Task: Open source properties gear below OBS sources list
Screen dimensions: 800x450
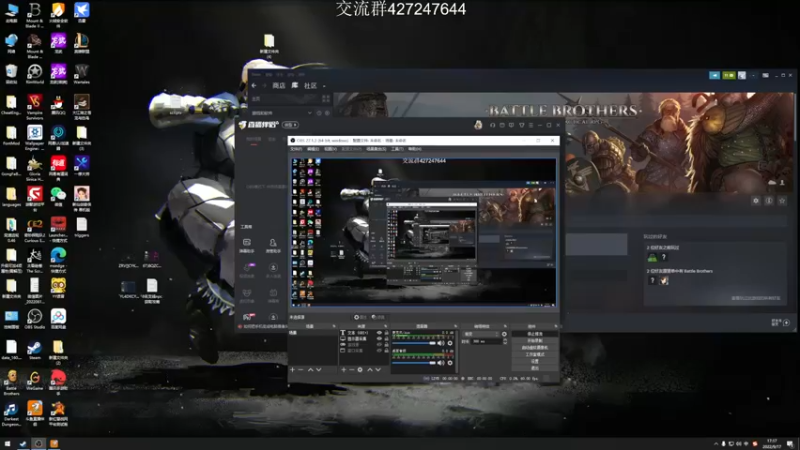Action: [360, 369]
